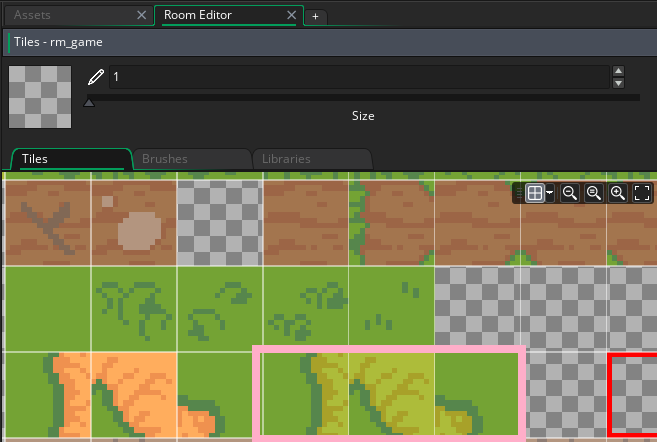Click the brush Size slider handle
657x442 pixels.
[x=89, y=102]
